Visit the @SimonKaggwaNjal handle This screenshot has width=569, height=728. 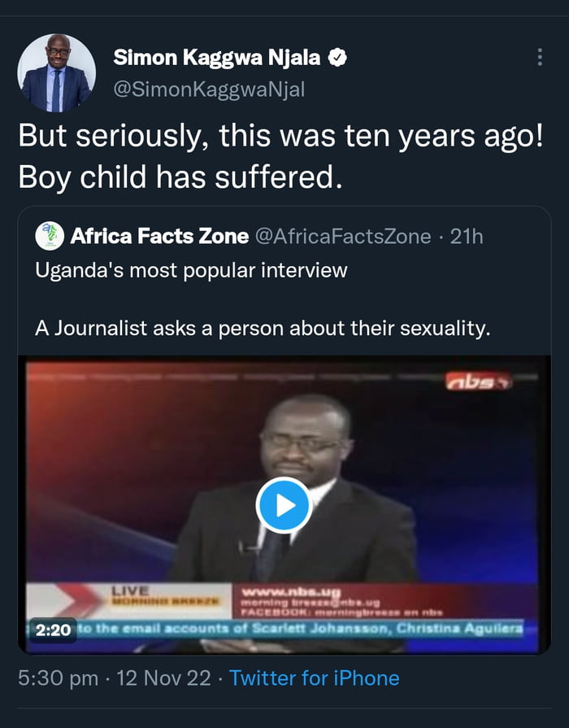209,89
